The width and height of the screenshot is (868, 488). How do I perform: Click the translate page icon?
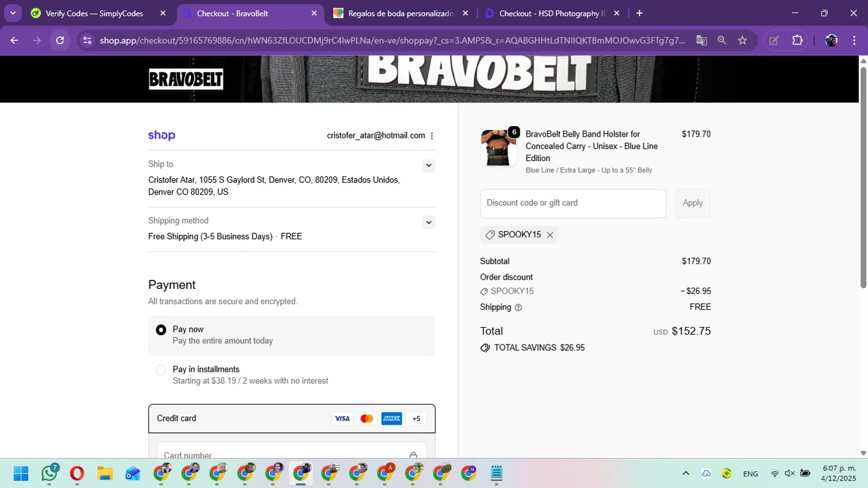[x=701, y=41]
